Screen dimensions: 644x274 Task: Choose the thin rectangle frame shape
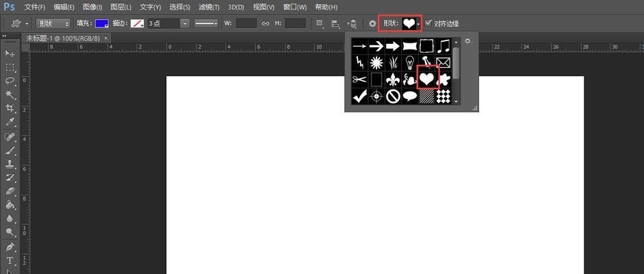tap(376, 79)
